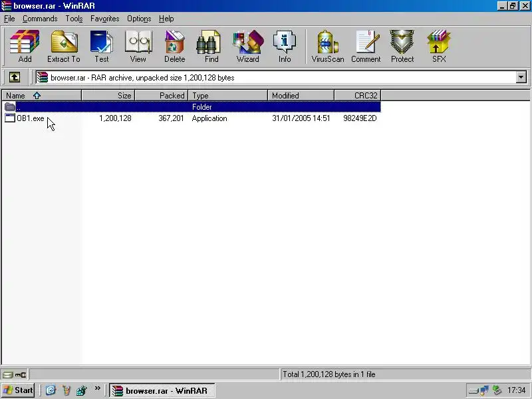Screen dimensions: 532x399
Task: Open the Find binoculars tool
Action: click(211, 47)
